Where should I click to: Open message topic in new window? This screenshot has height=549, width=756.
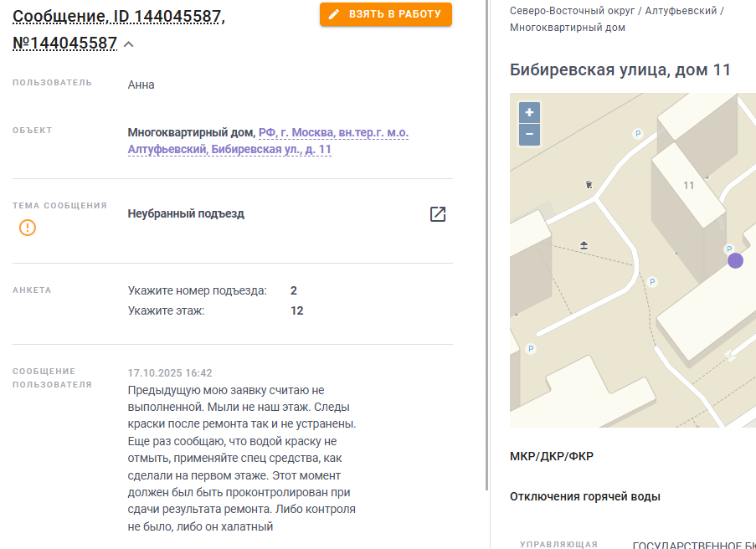tap(437, 214)
